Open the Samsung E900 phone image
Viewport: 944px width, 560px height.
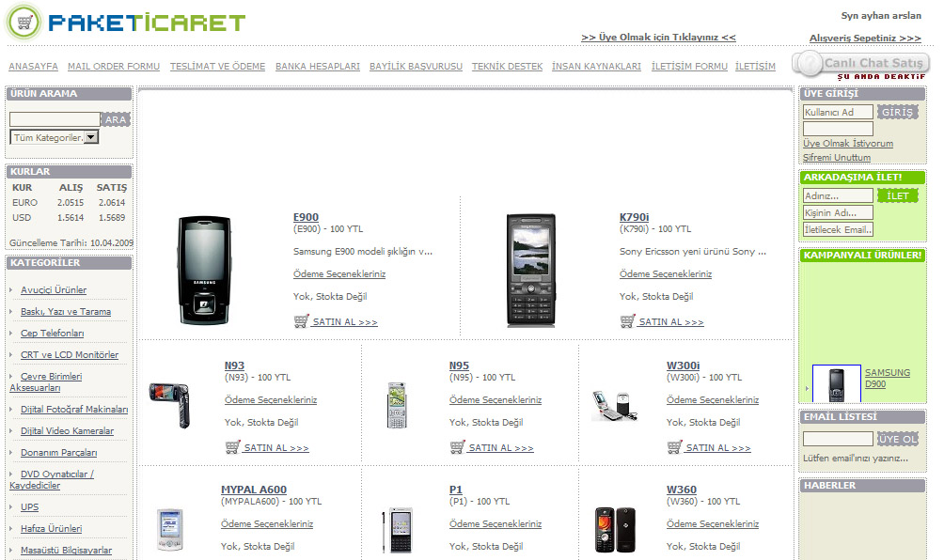(x=205, y=270)
